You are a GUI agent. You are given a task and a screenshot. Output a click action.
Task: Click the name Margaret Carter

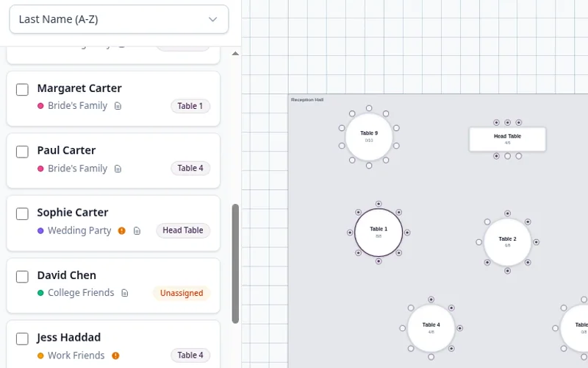pyautogui.click(x=79, y=88)
